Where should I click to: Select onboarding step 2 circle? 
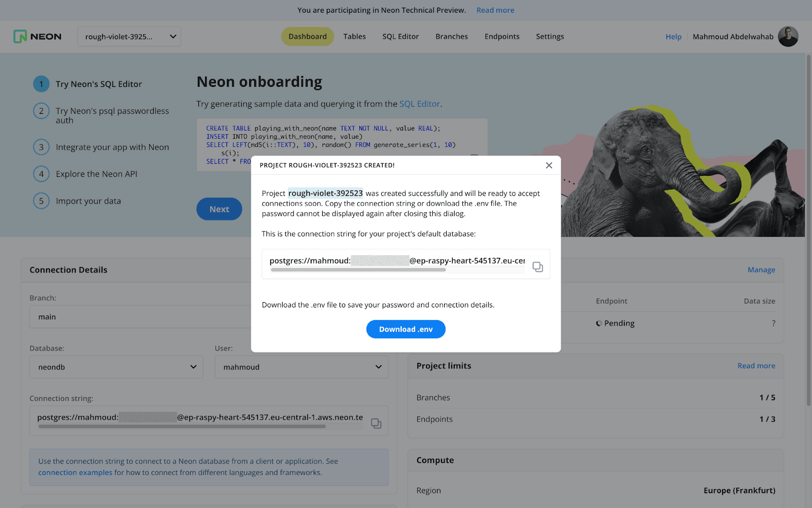[x=41, y=111]
